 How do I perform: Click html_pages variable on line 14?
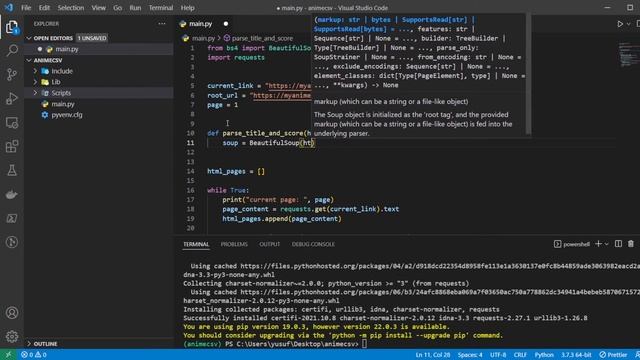(226, 171)
